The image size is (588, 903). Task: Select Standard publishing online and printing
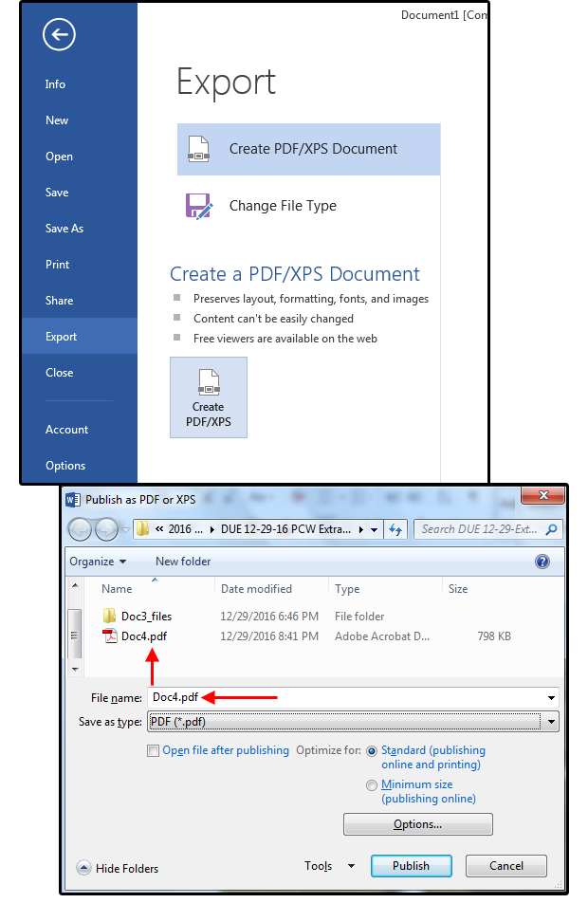pyautogui.click(x=372, y=751)
